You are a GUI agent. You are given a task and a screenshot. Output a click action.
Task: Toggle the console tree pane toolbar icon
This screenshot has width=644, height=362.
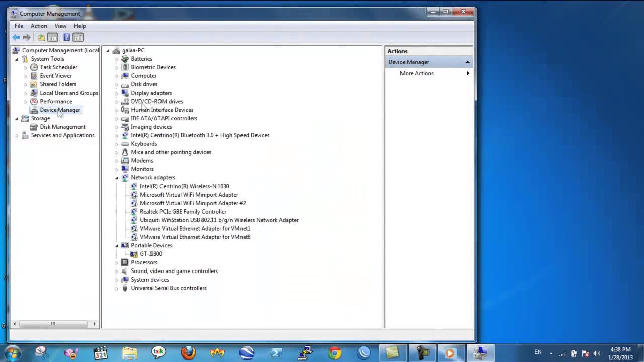point(53,37)
